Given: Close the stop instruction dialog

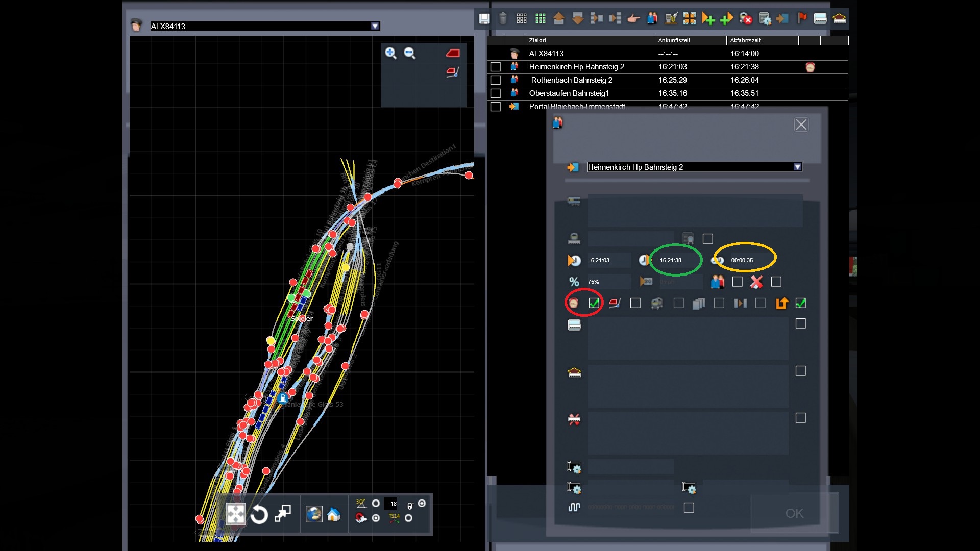Looking at the screenshot, I should [801, 124].
